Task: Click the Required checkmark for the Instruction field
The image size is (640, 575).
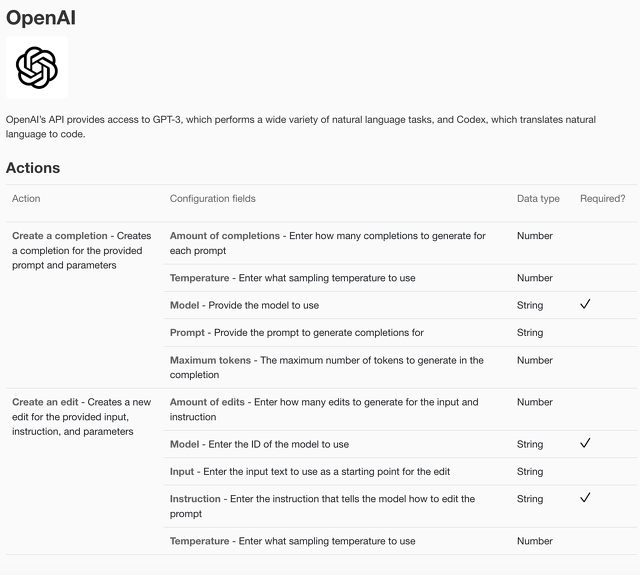Action: click(585, 498)
